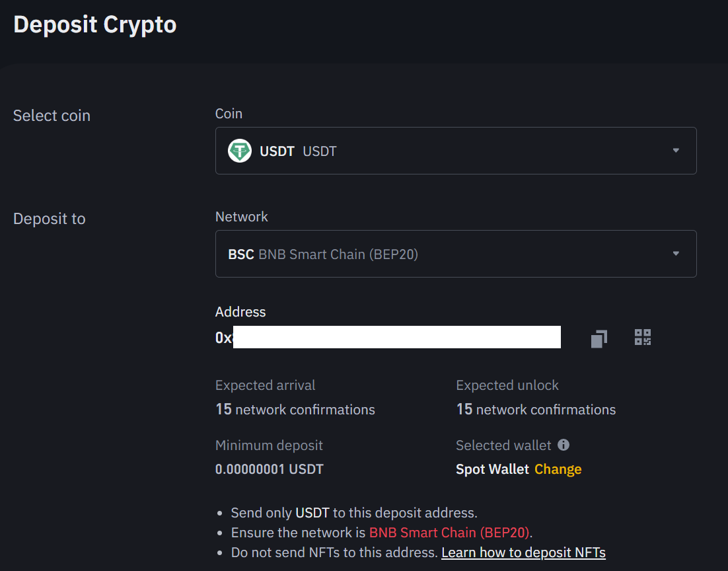Click the Spot Wallet label
The width and height of the screenshot is (728, 571).
click(x=492, y=469)
